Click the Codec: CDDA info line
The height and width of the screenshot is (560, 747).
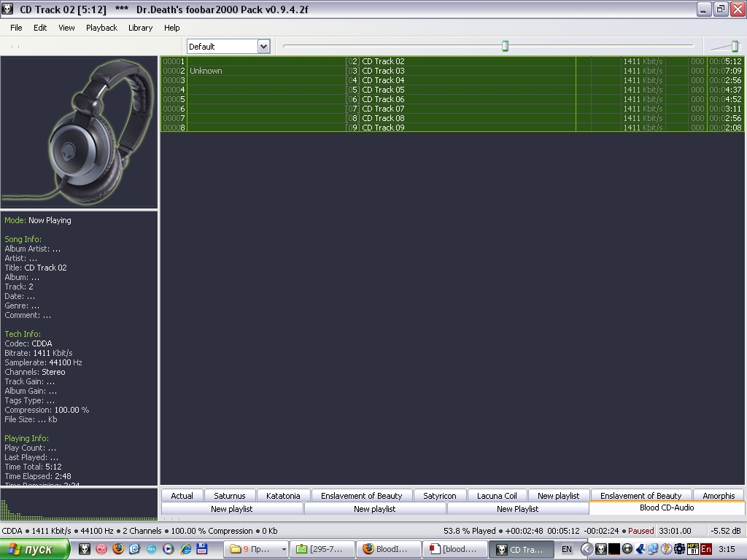pos(28,343)
